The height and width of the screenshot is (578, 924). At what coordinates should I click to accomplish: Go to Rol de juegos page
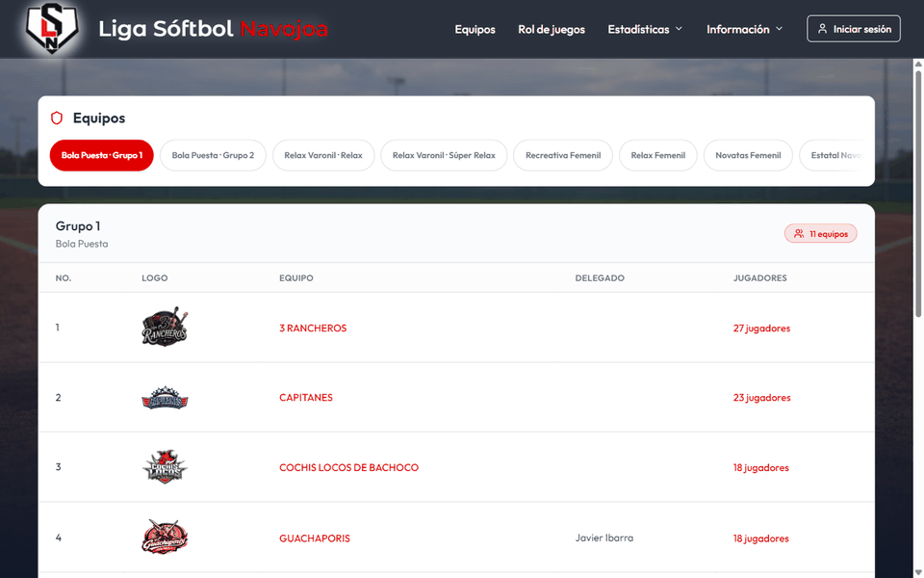[x=552, y=29]
